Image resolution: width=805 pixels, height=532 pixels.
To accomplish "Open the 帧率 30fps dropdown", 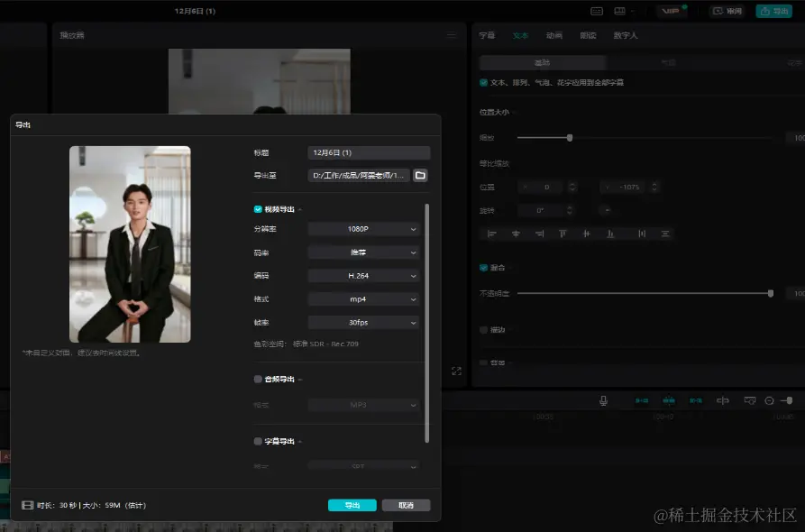I will [x=363, y=323].
